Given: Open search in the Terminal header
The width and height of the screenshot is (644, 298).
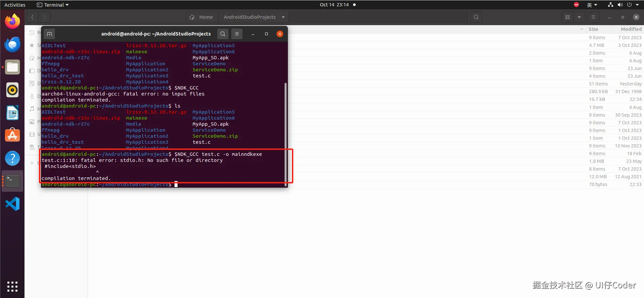Looking at the screenshot, I should 223,34.
